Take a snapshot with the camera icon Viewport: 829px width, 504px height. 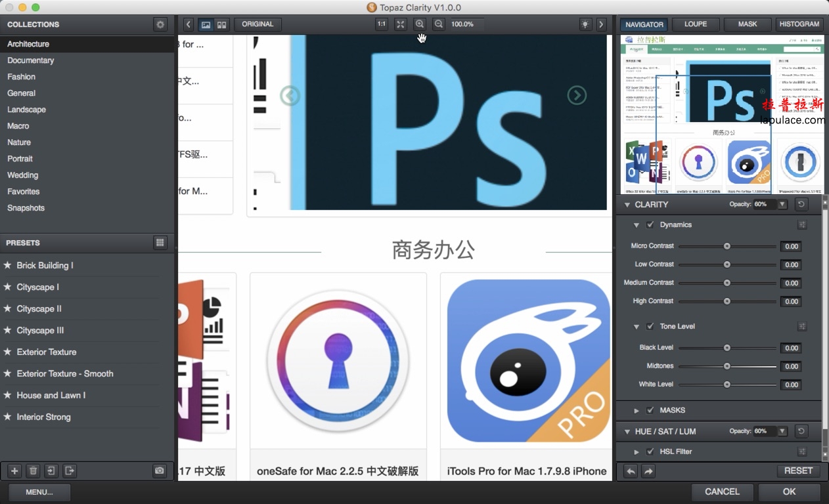click(x=159, y=471)
